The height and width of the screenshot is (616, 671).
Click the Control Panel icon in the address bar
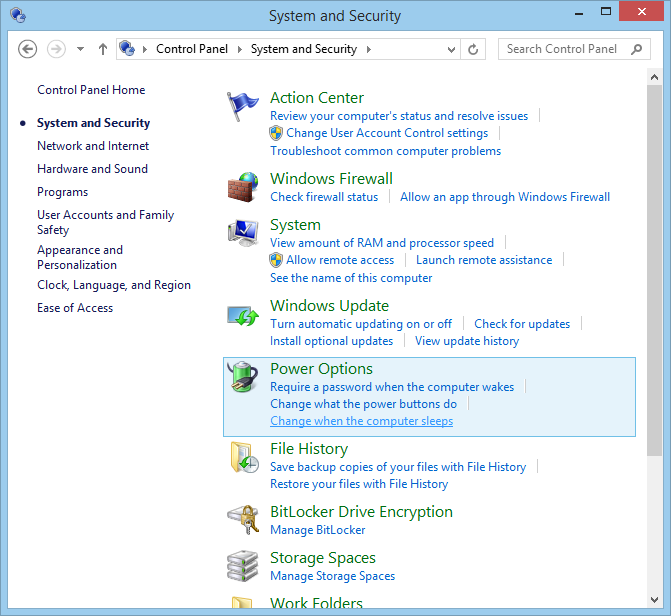click(127, 49)
